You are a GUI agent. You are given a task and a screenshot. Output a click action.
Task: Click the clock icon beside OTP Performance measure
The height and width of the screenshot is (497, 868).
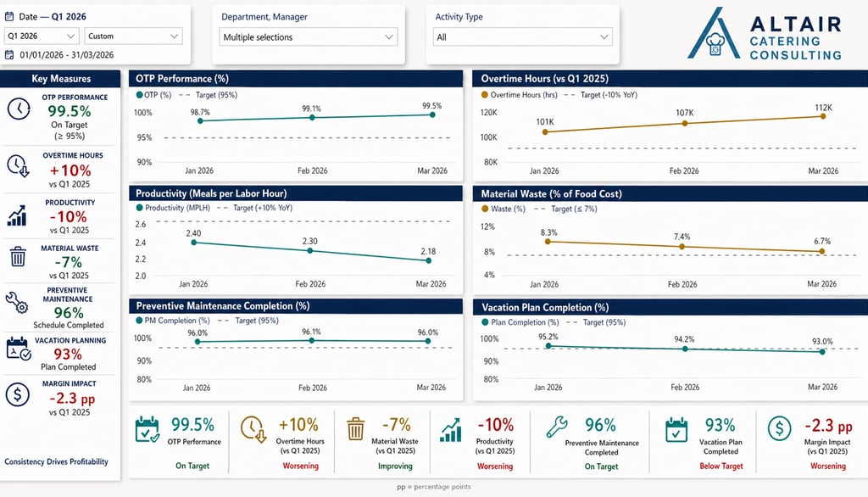19,109
